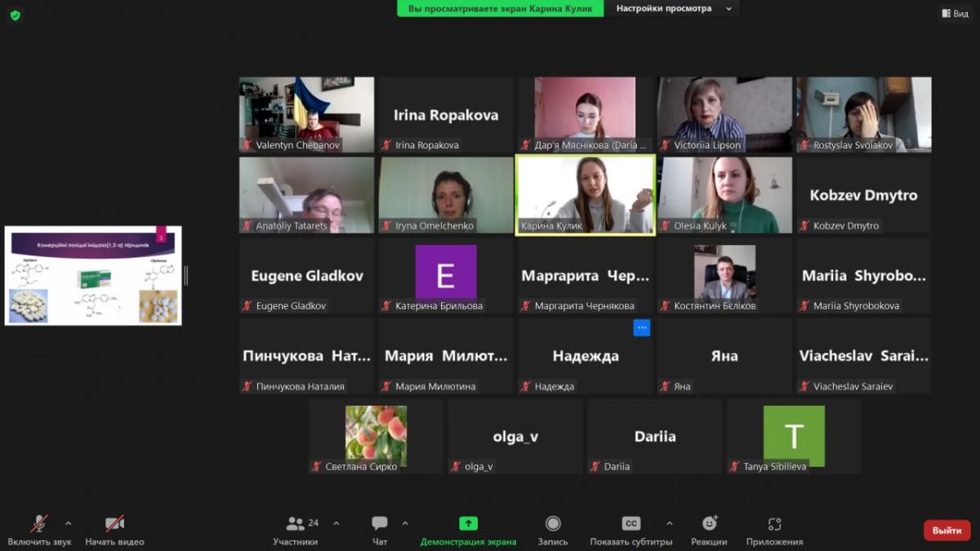The image size is (980, 551).
Task: Open the Reactions emoji icon
Action: [709, 524]
